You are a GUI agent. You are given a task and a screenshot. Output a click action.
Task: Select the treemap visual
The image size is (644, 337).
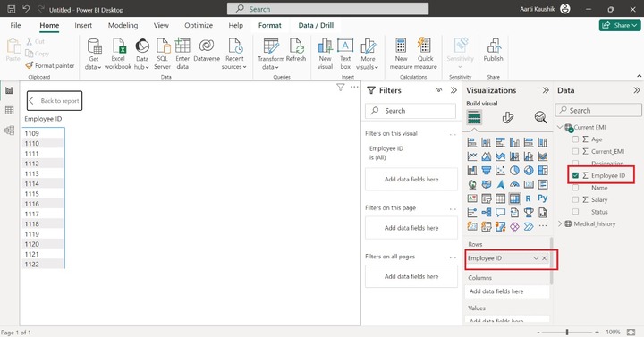543,171
